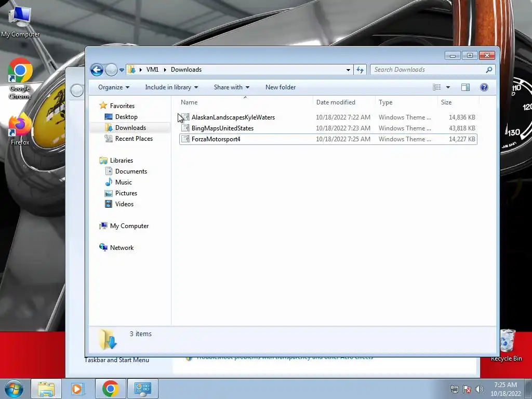Open Recent Places in Favorites
532x399 pixels.
pos(134,138)
